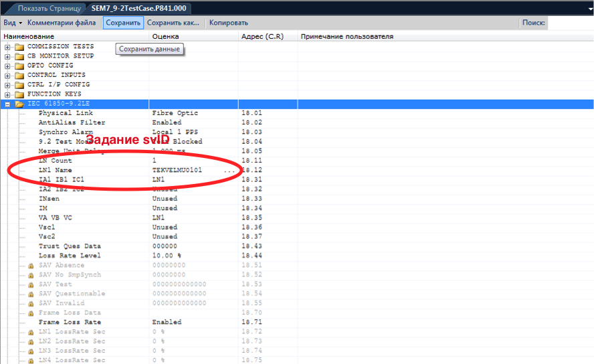Click the Поиск search input field
594x364 pixels.
[570, 23]
